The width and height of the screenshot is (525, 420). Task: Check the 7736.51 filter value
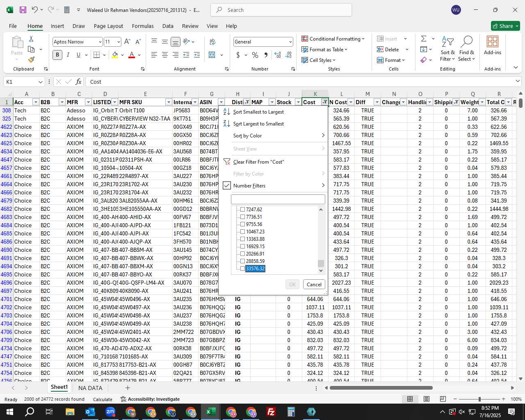tap(242, 217)
